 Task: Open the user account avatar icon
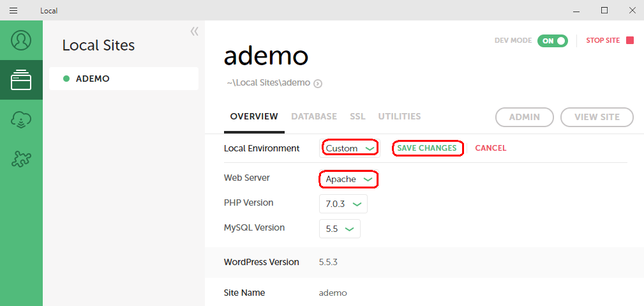(x=21, y=40)
